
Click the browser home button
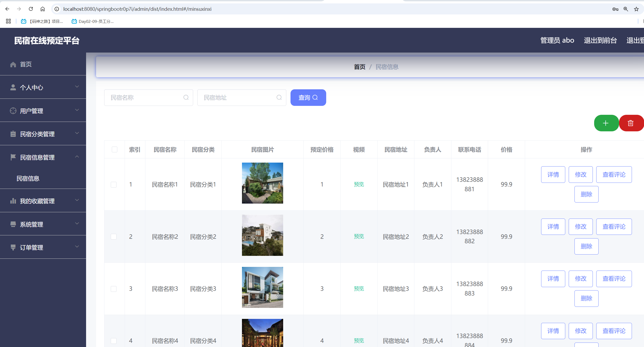click(x=43, y=9)
